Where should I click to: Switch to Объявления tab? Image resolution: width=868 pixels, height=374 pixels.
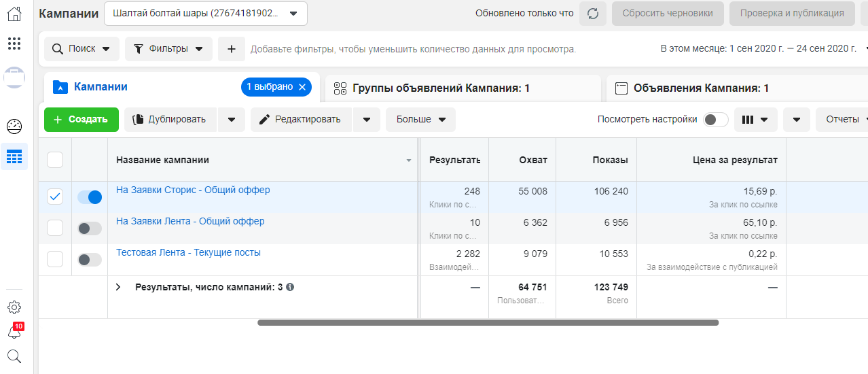click(x=700, y=88)
